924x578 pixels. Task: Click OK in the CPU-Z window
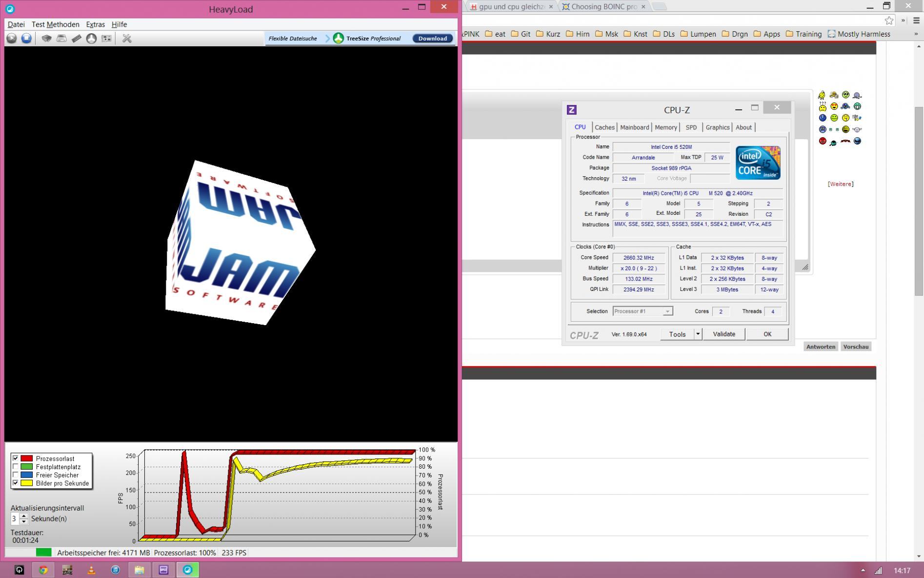767,334
